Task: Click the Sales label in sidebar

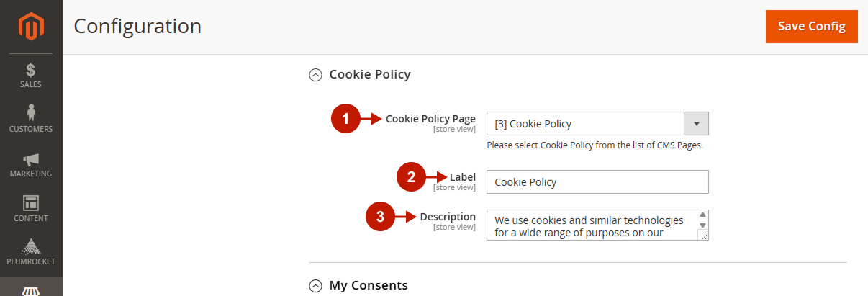Action: [x=31, y=85]
